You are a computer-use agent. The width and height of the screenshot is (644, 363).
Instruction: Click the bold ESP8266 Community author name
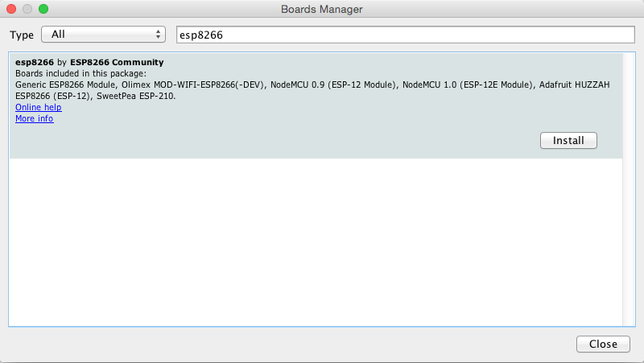pos(117,62)
